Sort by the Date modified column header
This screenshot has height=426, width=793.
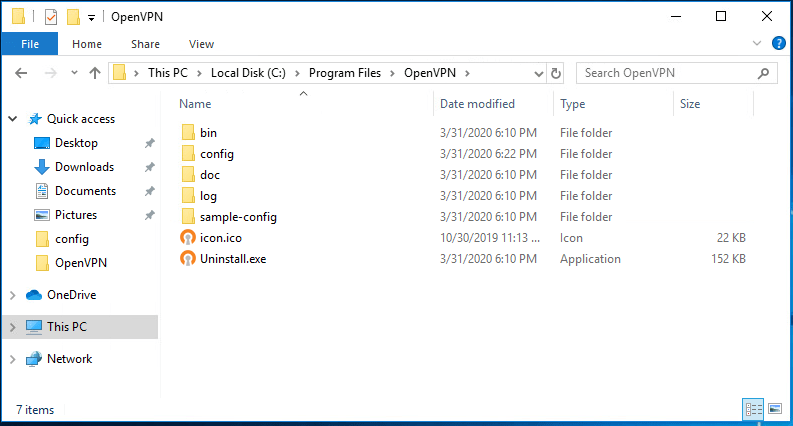coord(477,104)
